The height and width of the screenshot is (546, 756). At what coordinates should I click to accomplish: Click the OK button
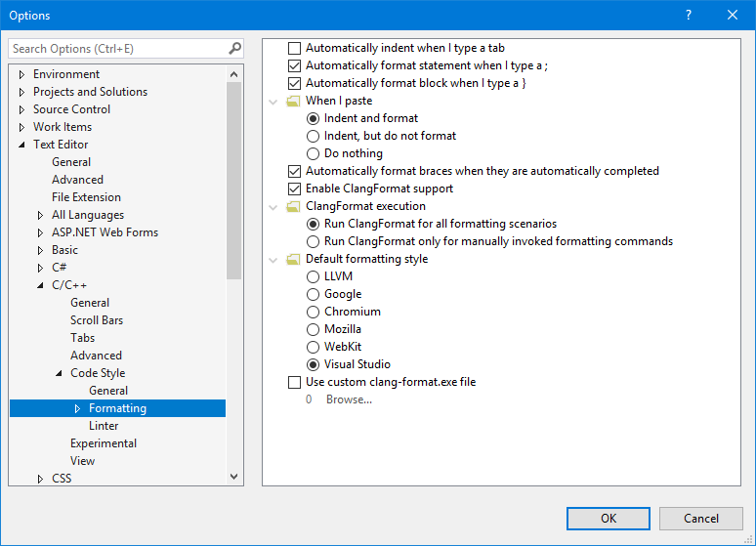608,519
